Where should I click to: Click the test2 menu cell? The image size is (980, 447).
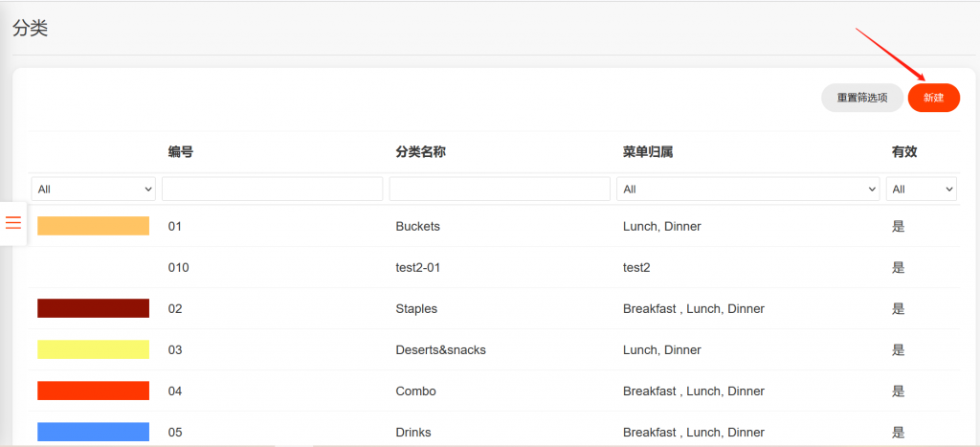(636, 268)
